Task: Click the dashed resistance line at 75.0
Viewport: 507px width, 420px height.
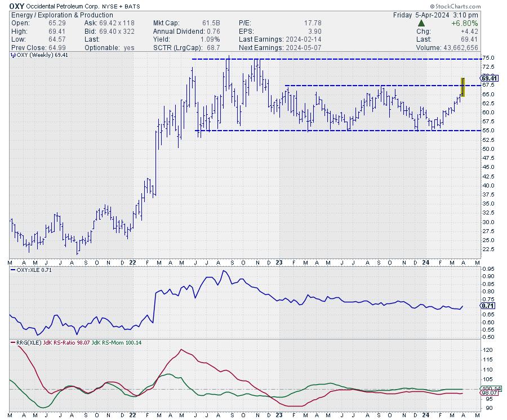Action: click(x=338, y=59)
